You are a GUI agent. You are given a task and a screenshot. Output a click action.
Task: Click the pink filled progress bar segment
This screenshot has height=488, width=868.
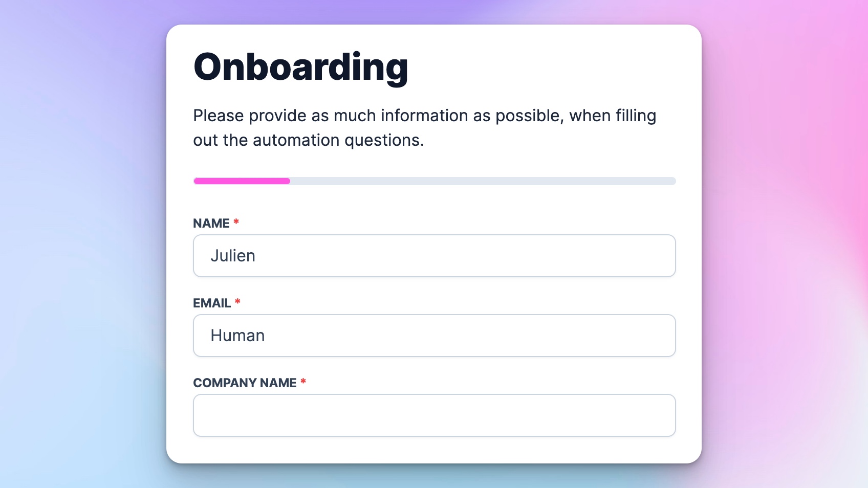click(242, 181)
